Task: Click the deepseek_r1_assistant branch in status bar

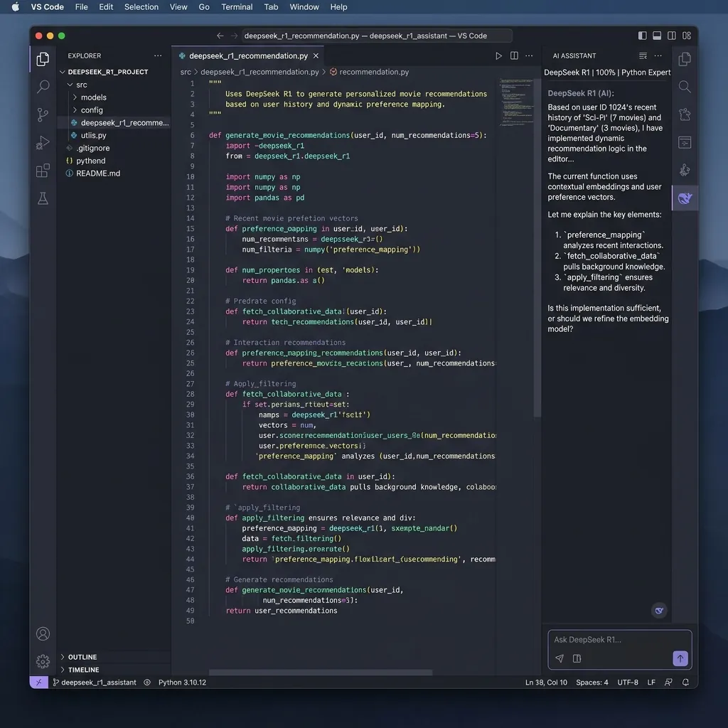Action: coord(95,682)
